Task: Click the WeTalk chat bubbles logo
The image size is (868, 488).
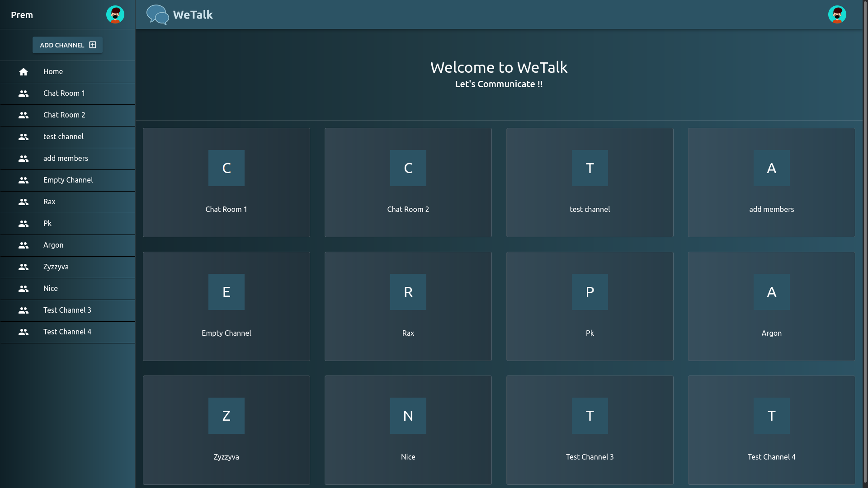Action: pyautogui.click(x=157, y=14)
